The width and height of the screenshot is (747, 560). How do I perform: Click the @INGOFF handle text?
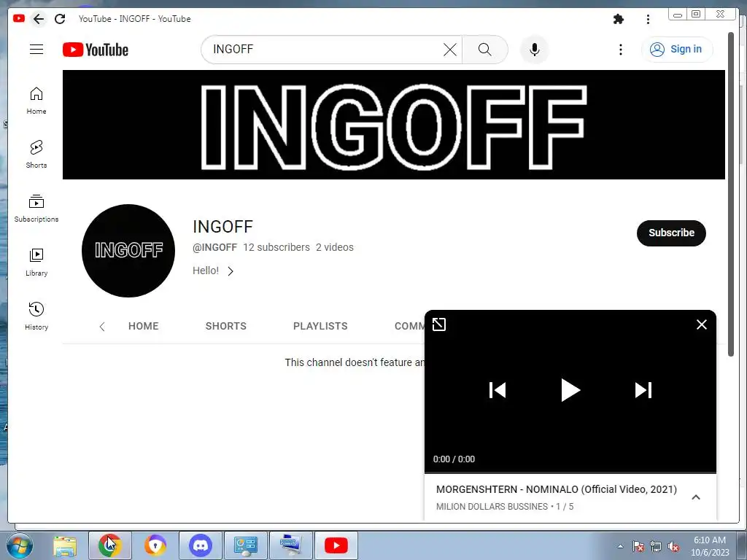point(214,247)
